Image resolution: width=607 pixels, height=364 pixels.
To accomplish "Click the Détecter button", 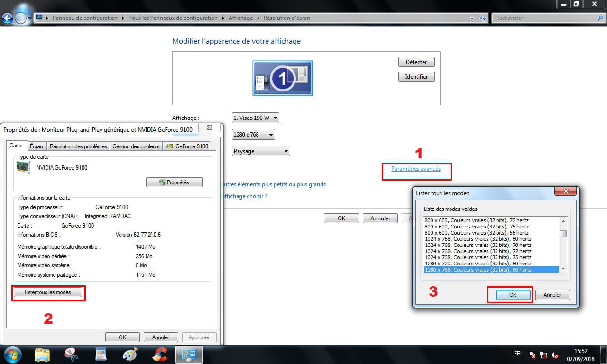I will 416,62.
